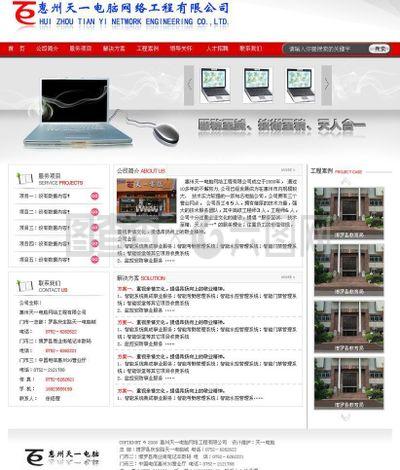Open the 解决方案 navigation item

(x=114, y=49)
